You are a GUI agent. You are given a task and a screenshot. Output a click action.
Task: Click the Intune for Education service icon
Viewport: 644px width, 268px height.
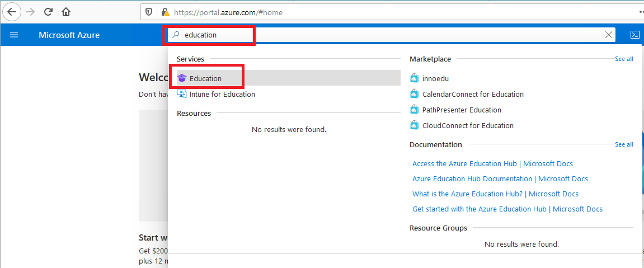click(181, 94)
